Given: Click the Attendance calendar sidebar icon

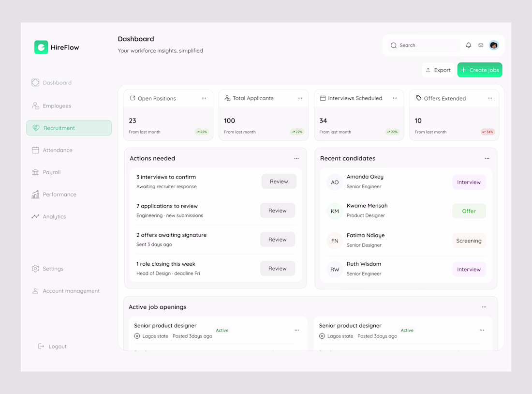Looking at the screenshot, I should pyautogui.click(x=35, y=150).
